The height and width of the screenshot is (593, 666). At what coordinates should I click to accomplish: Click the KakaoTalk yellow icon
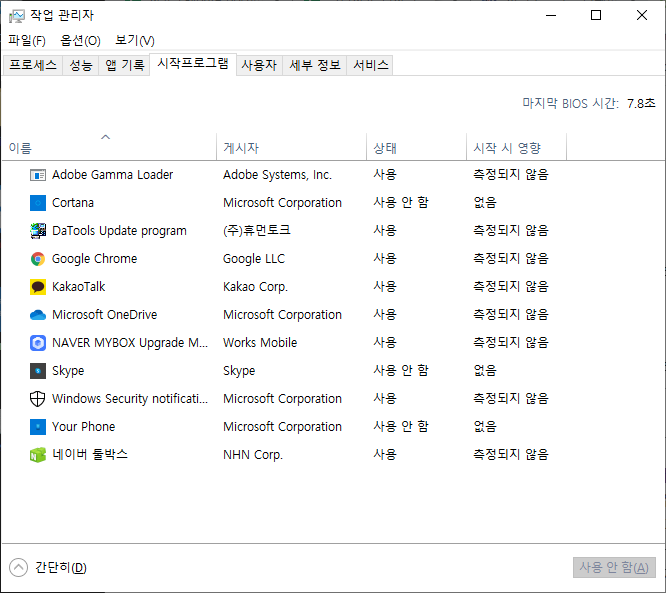click(38, 287)
